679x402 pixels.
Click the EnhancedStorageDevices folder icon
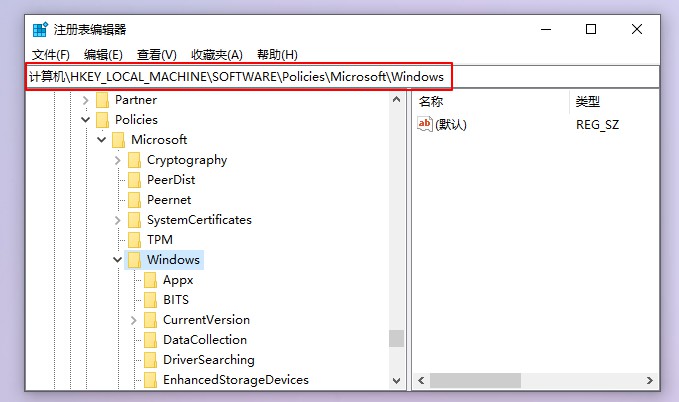(151, 379)
